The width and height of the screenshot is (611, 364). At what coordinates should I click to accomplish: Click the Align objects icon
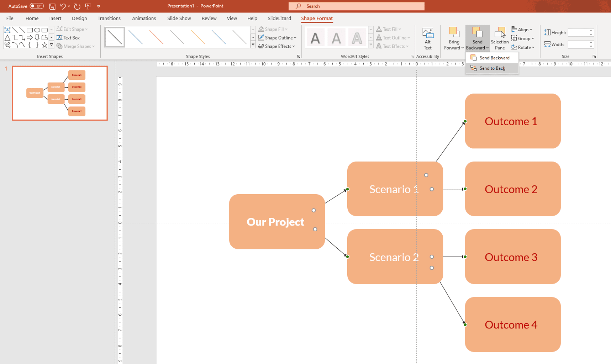[513, 29]
